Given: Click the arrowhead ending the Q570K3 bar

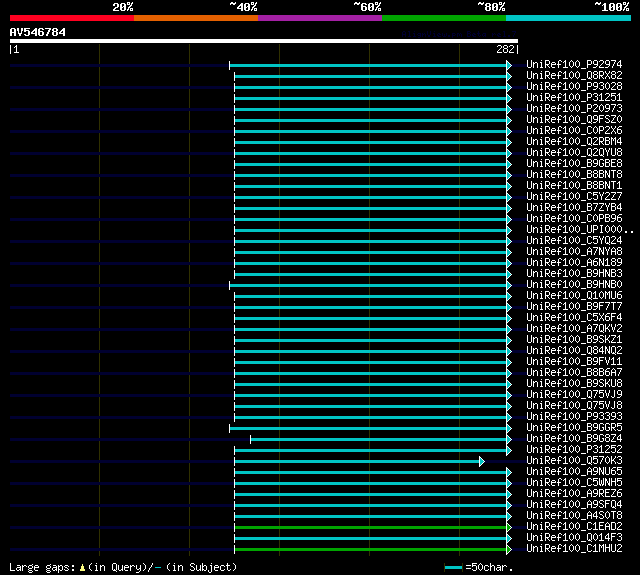Looking at the screenshot, I should tap(482, 462).
